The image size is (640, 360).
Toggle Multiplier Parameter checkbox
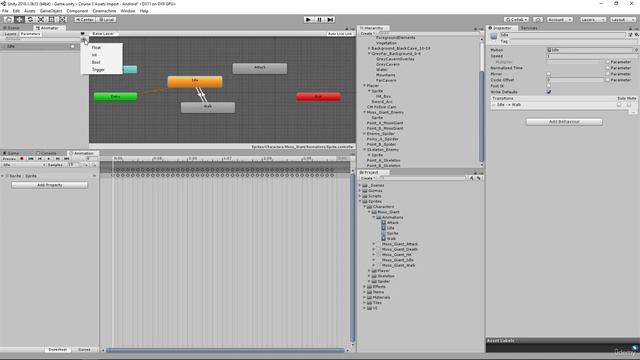(608, 62)
